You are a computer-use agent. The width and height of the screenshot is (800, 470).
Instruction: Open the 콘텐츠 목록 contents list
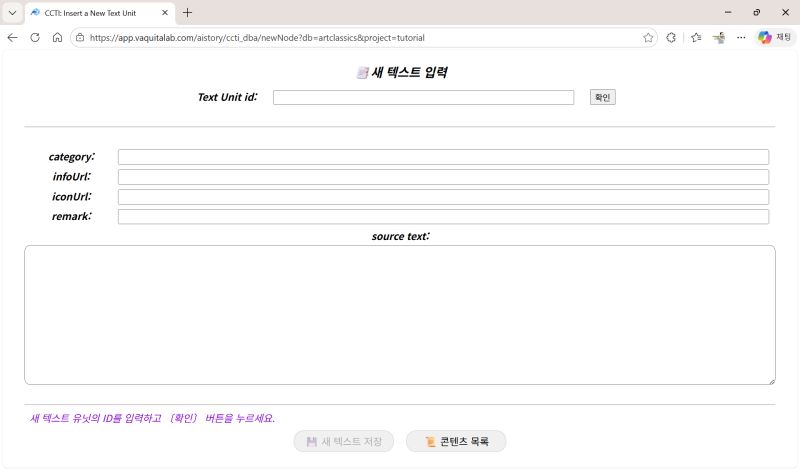(x=456, y=441)
